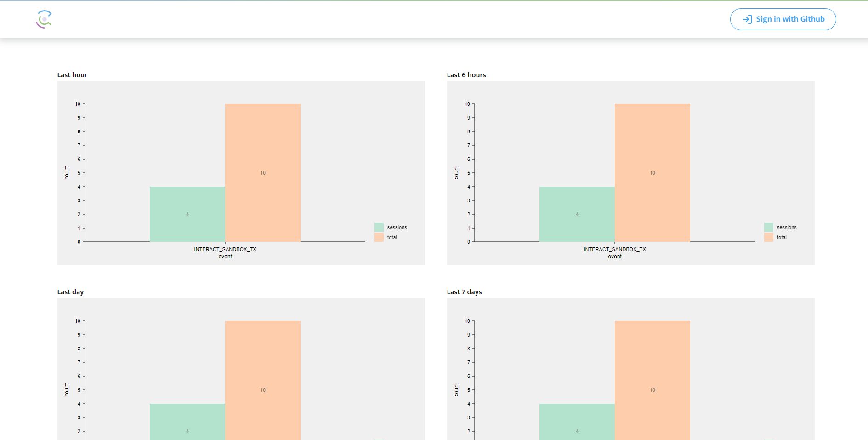Click 'sessions' legend text in Last hour chart

(397, 227)
